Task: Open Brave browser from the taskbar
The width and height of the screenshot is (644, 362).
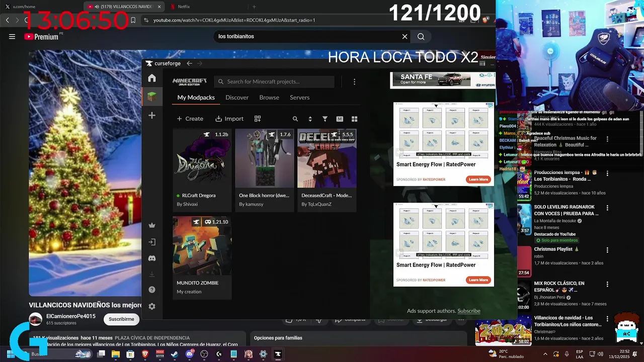Action: (145, 354)
